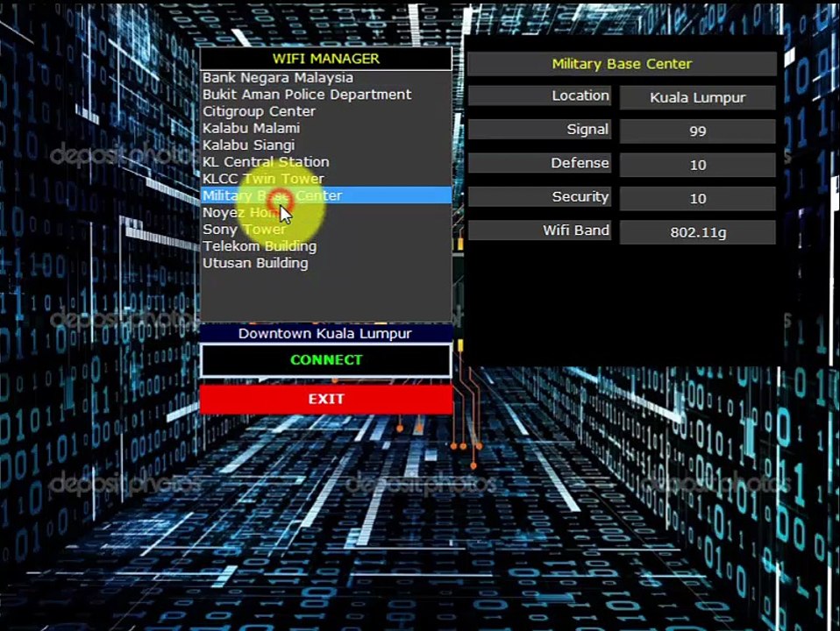Select Telekom Building network

pos(325,246)
